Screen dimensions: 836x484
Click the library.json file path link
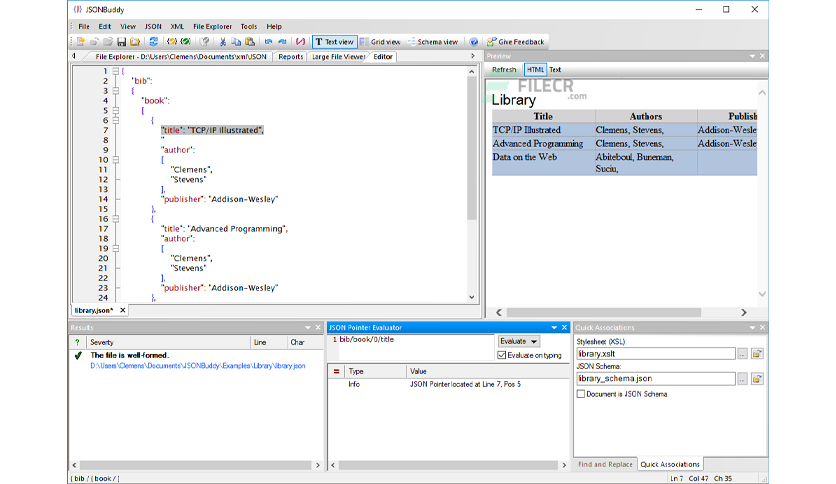198,366
